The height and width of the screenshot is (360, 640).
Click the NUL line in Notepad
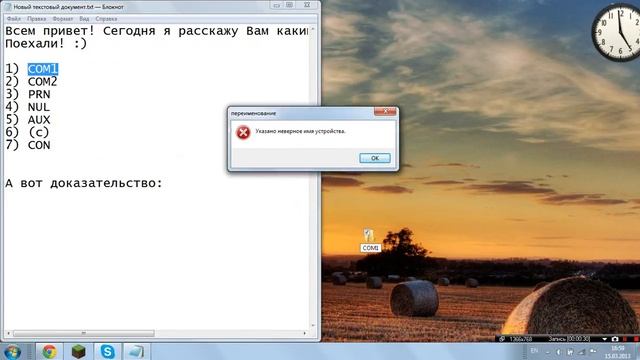click(x=28, y=107)
